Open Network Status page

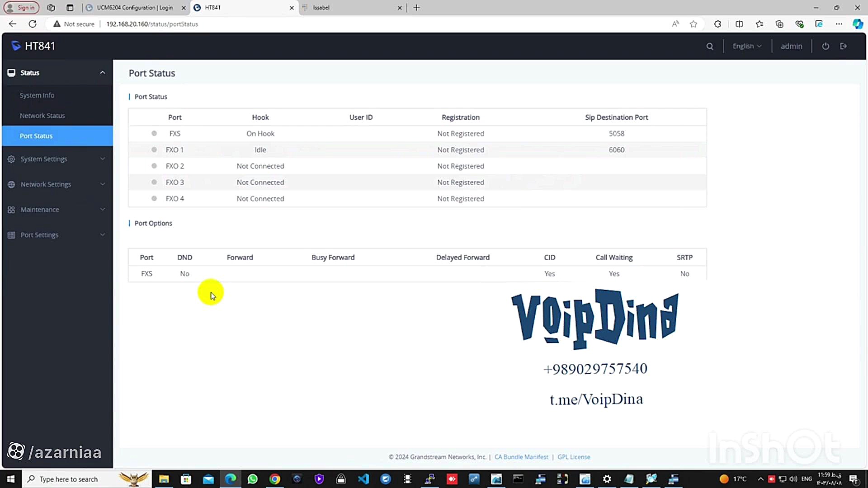point(42,116)
